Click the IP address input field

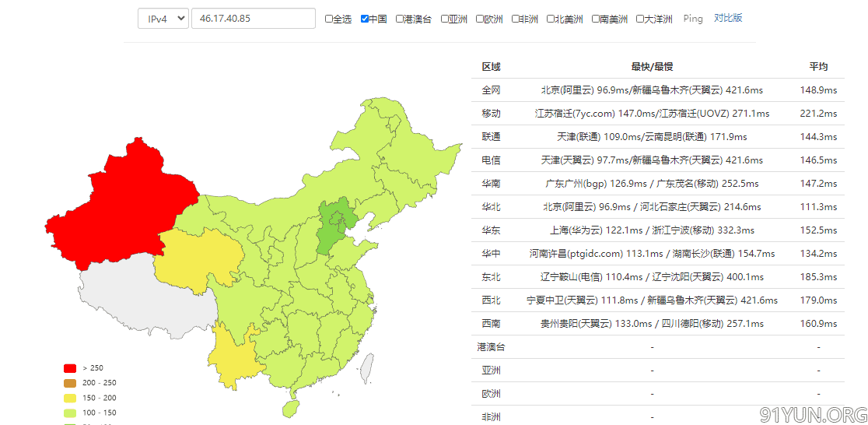(x=253, y=19)
